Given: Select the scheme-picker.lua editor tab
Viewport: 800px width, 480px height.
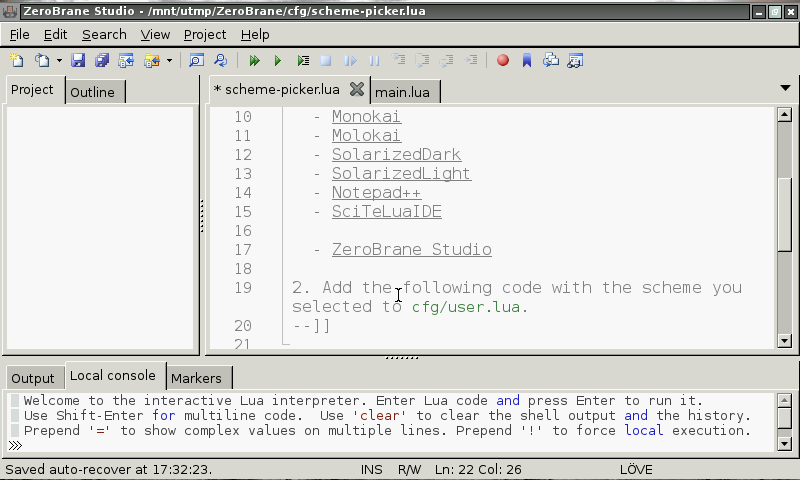Looking at the screenshot, I should 282,90.
